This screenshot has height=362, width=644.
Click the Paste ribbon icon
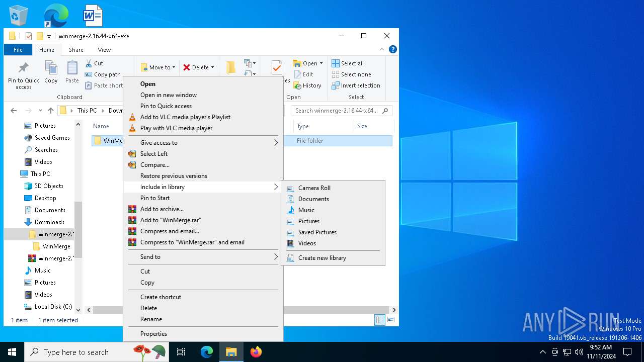pos(72,72)
